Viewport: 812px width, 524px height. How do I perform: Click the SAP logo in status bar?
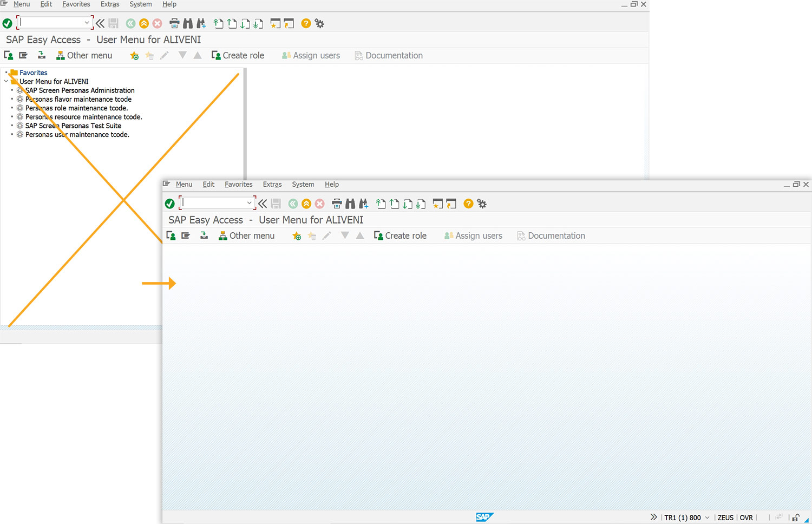click(x=484, y=517)
